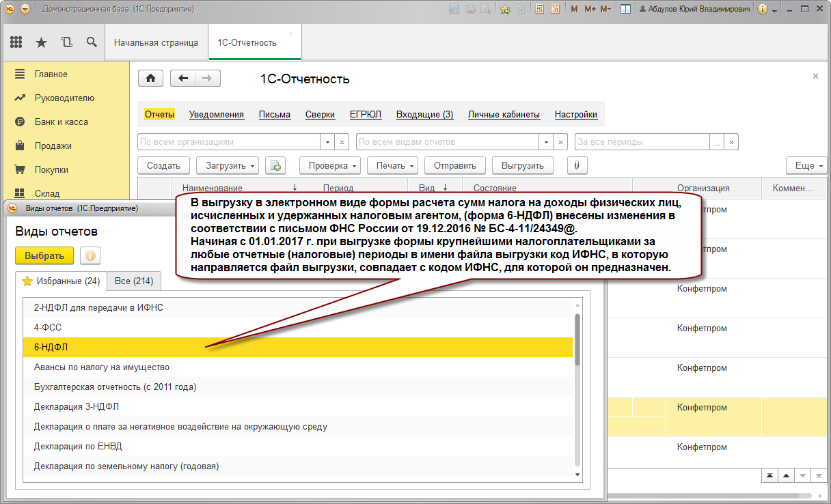Expand the organizations filter dropdown
Image resolution: width=831 pixels, height=504 pixels.
327,142
